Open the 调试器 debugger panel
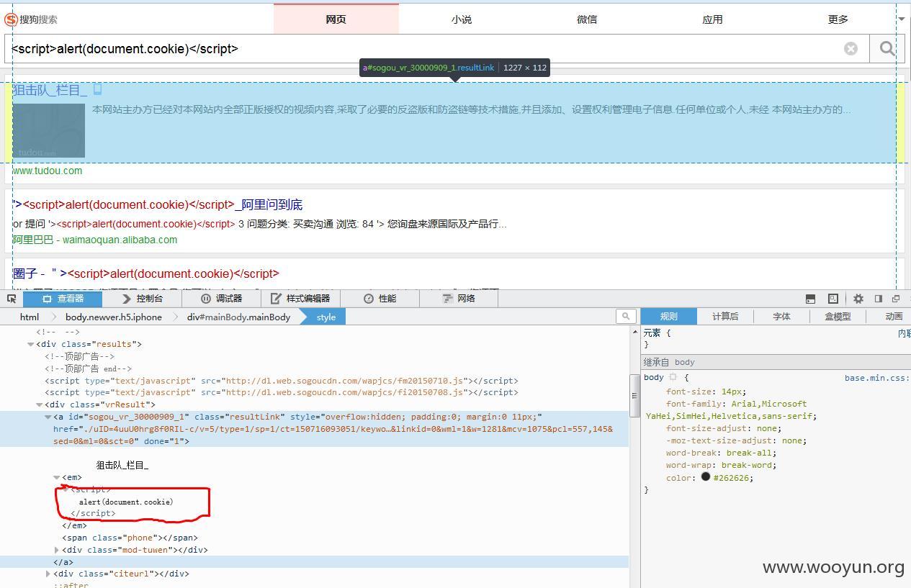 tap(222, 299)
